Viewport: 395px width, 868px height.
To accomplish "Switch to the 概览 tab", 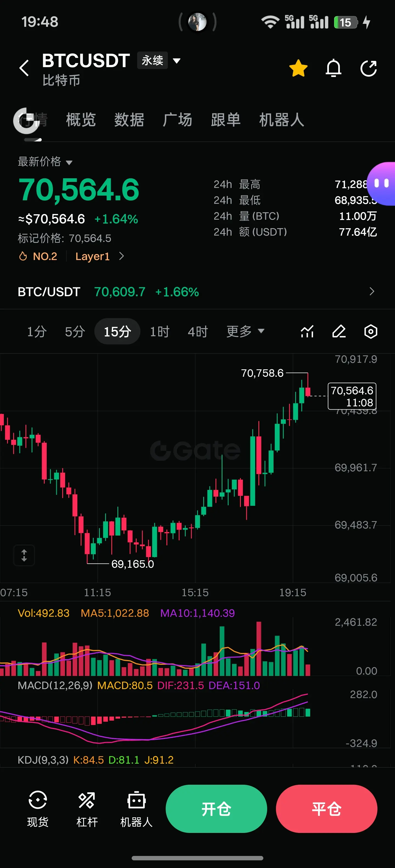I will [x=81, y=120].
